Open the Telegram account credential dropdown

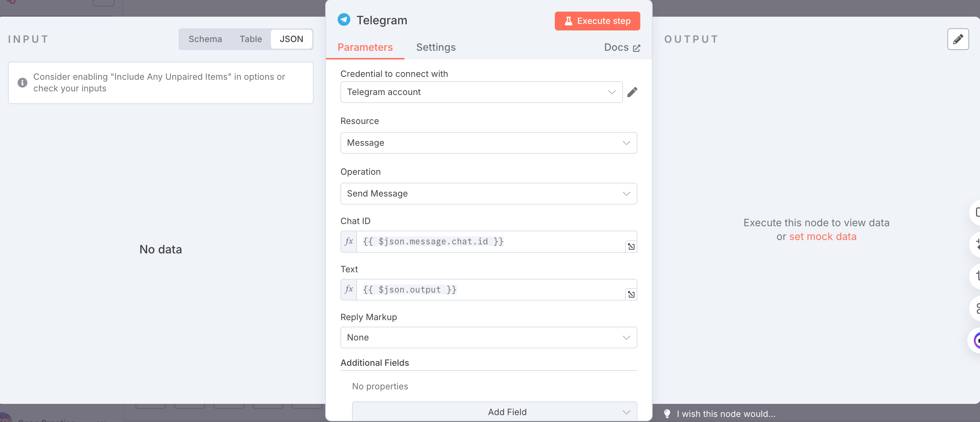coord(481,92)
